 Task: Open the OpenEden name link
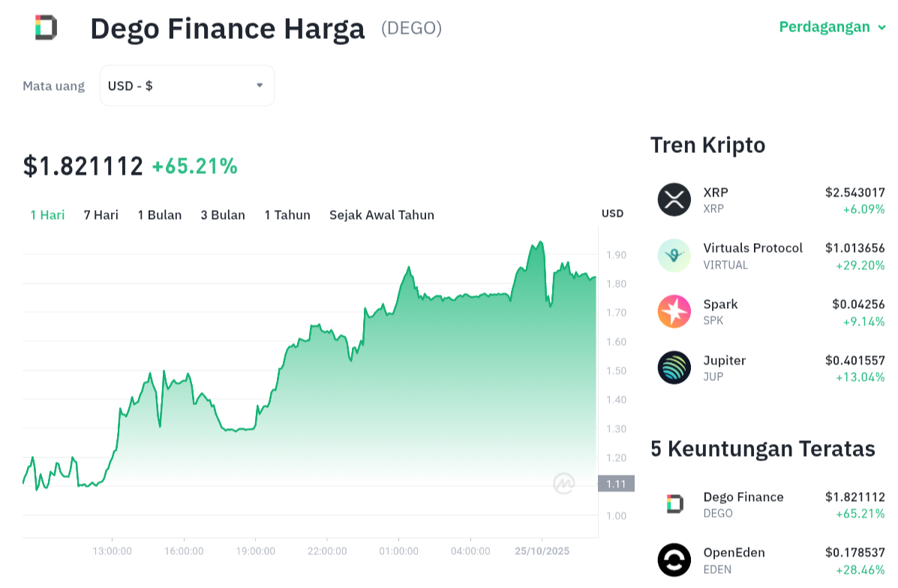click(x=734, y=553)
